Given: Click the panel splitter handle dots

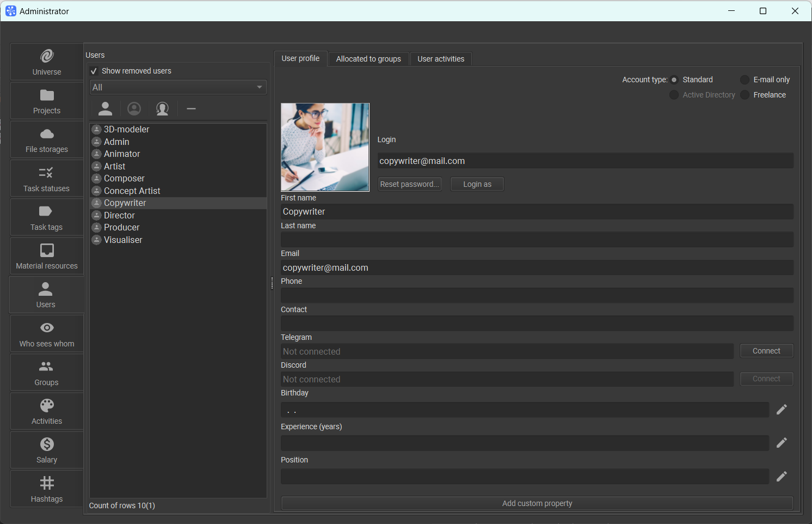Looking at the screenshot, I should coord(272,283).
